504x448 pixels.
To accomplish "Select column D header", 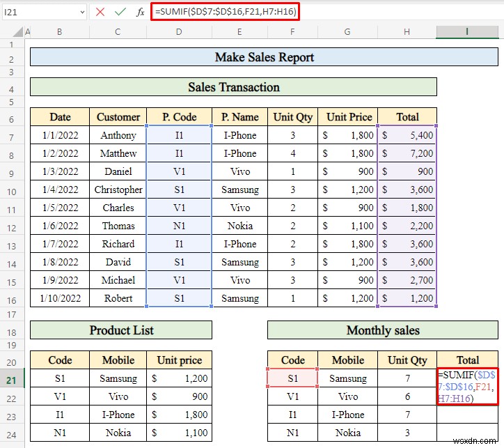I will (179, 32).
